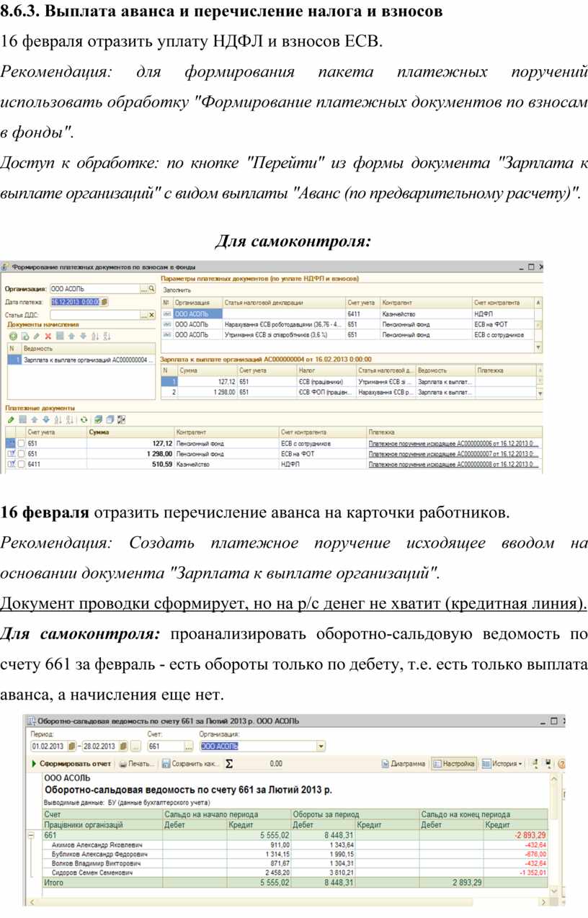Screen dimensions: 588x918
Task: Click the Счет input field containing 661
Action: coord(165,746)
